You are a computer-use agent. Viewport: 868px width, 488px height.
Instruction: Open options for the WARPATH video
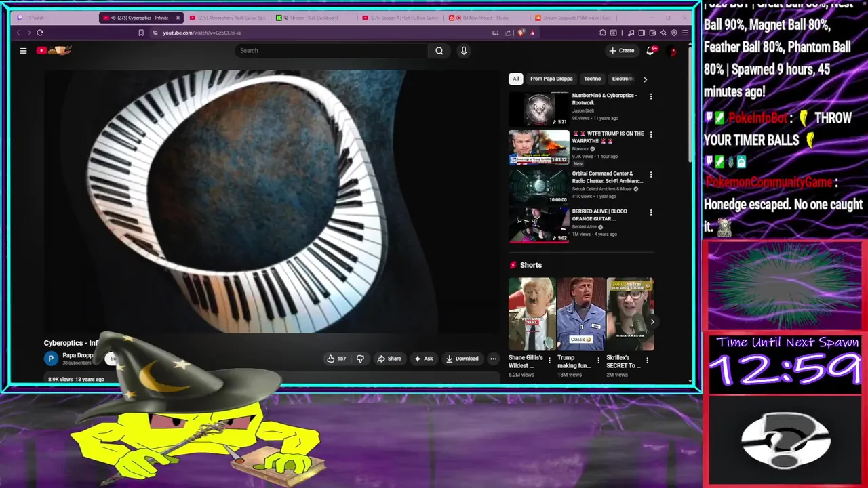pos(651,135)
